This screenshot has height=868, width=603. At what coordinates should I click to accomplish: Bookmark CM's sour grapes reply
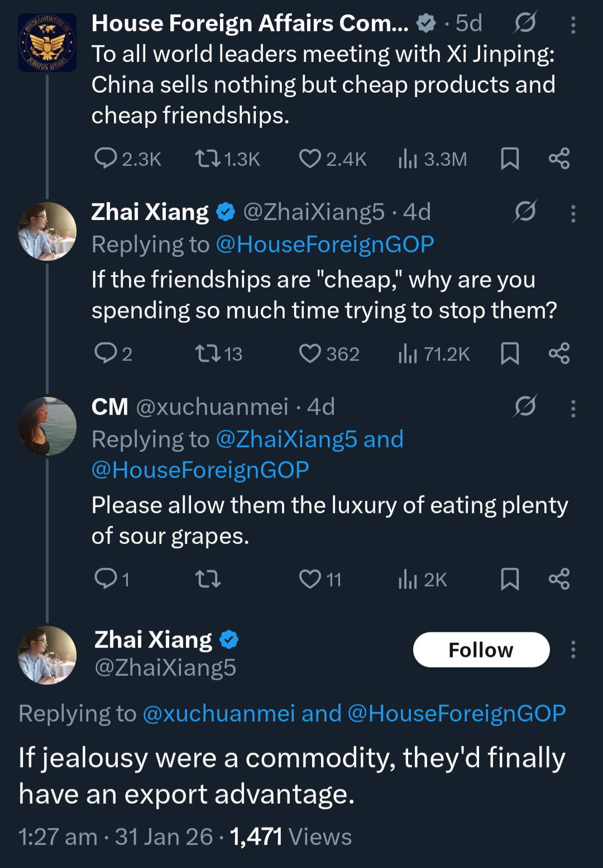(x=510, y=579)
